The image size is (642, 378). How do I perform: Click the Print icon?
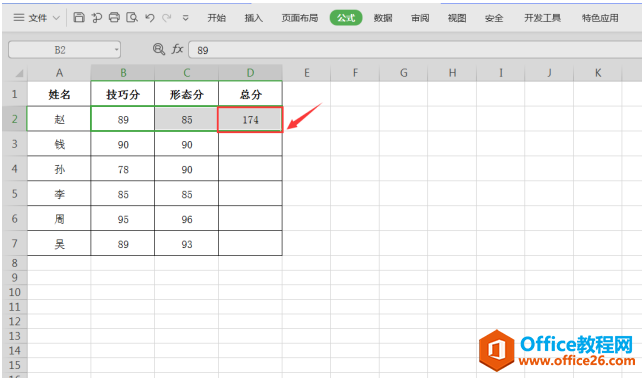114,17
